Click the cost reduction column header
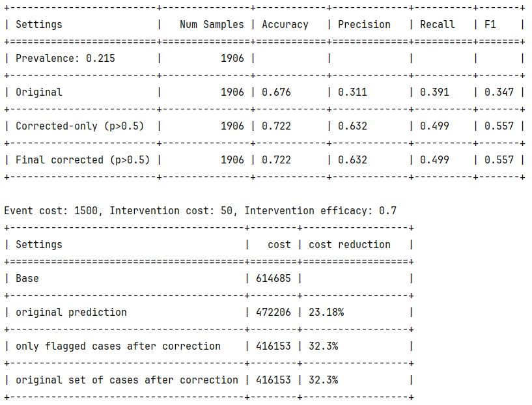532x405 pixels. pos(349,245)
